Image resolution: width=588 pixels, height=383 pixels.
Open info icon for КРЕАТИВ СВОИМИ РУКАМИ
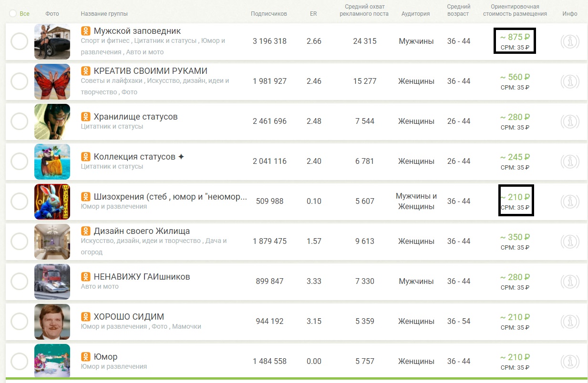(x=570, y=81)
